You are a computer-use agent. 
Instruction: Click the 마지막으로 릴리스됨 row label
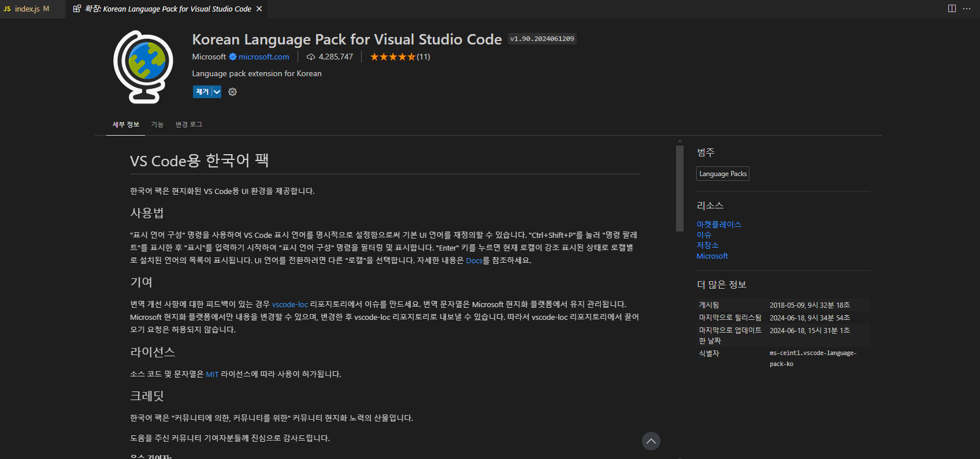click(x=730, y=318)
